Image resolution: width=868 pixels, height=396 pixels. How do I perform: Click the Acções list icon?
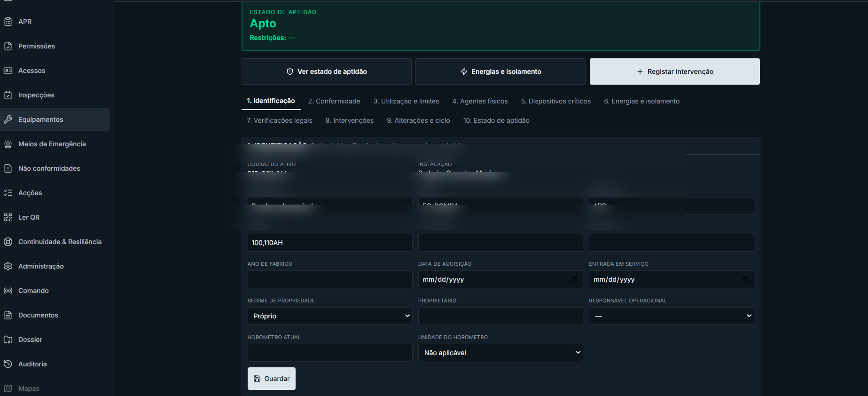[x=8, y=193]
